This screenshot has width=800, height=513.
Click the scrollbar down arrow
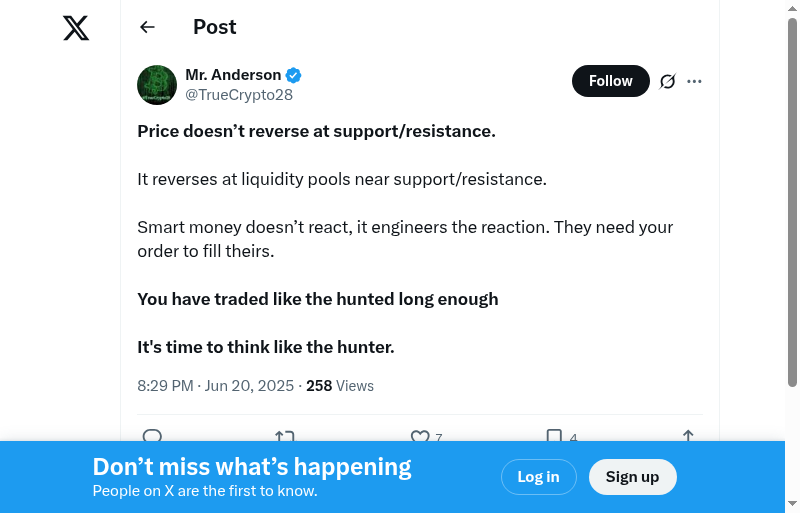pos(792,503)
